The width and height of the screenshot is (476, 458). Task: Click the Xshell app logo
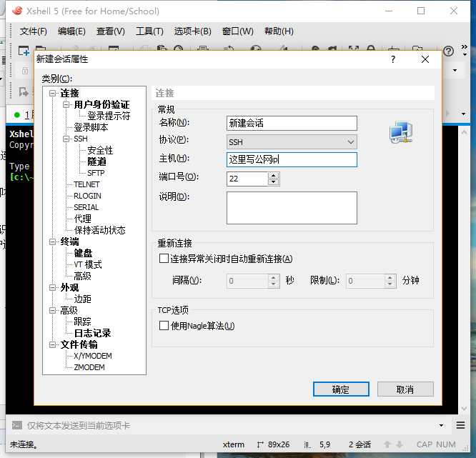click(x=17, y=11)
